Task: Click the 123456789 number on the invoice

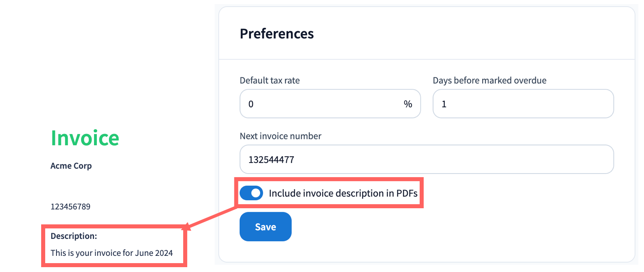Action: pyautogui.click(x=70, y=207)
